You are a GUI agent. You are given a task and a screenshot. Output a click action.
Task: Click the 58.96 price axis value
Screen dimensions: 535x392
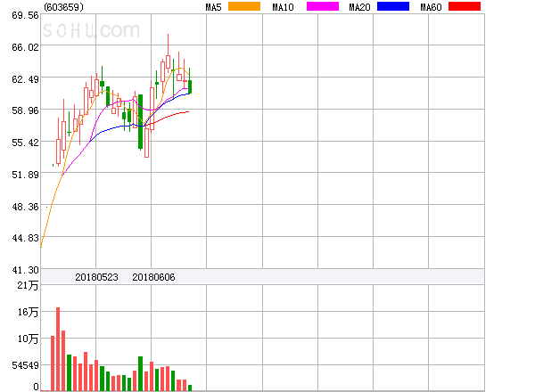(x=25, y=110)
